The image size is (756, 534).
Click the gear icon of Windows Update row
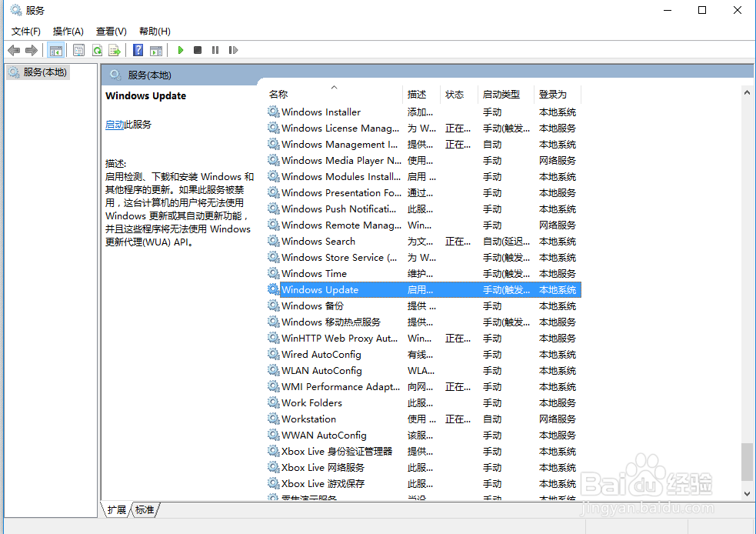pos(273,289)
